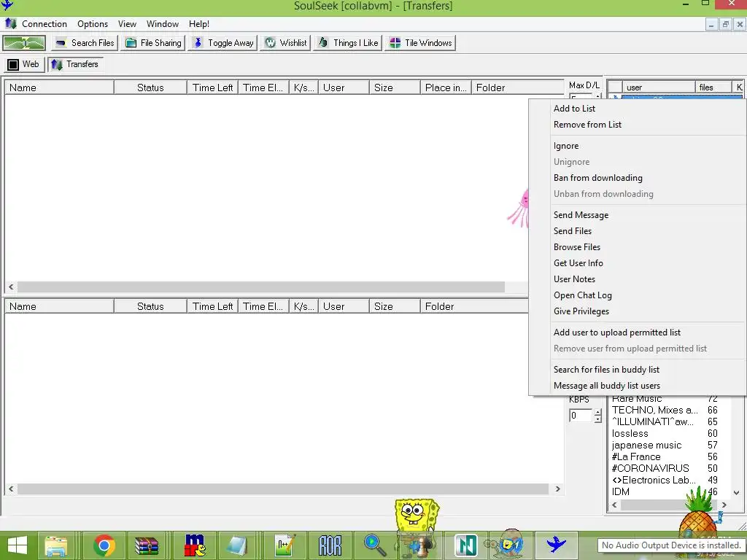747x560 pixels.
Task: Open the Window menu
Action: tap(163, 24)
